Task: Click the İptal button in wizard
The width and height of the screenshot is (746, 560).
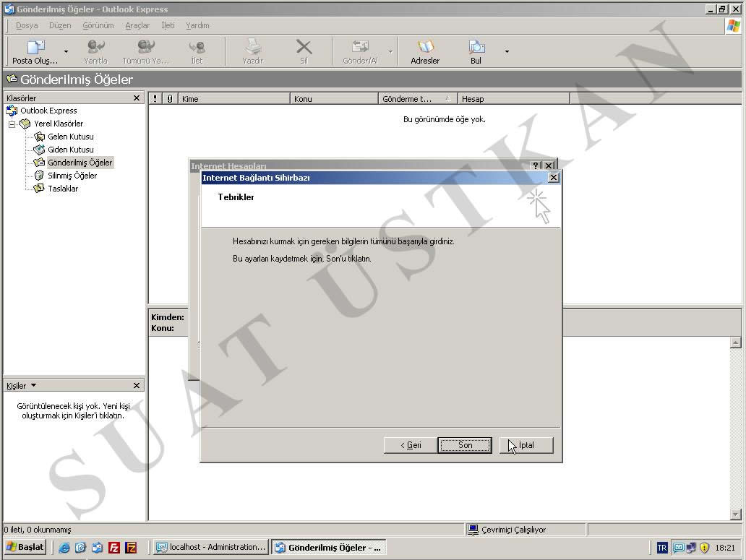Action: tap(526, 445)
